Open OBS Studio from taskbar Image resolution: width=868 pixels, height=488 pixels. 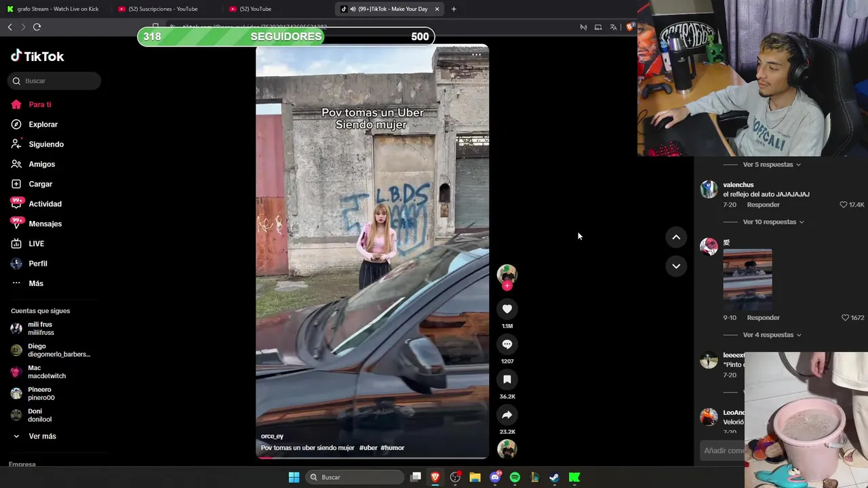(x=455, y=477)
